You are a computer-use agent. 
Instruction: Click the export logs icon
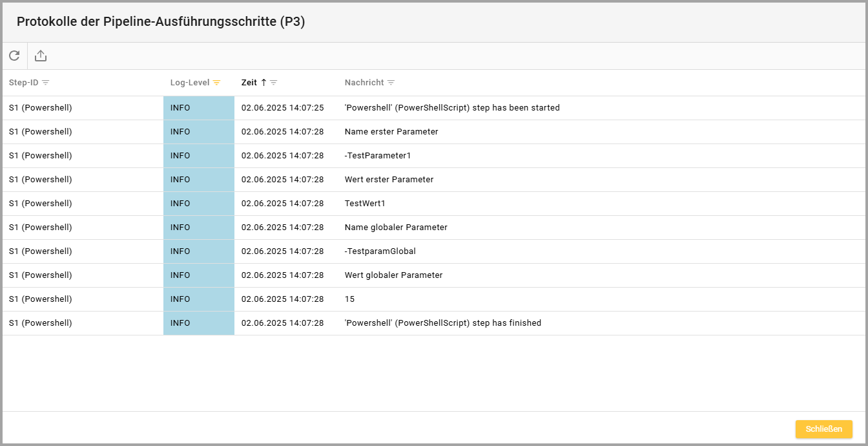[x=41, y=56]
